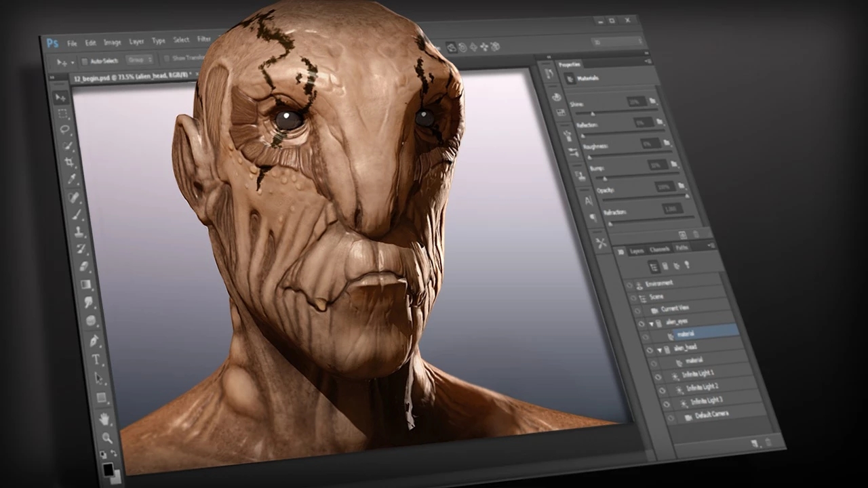Choose the Crop tool
Screen dimensions: 868x488
70,163
